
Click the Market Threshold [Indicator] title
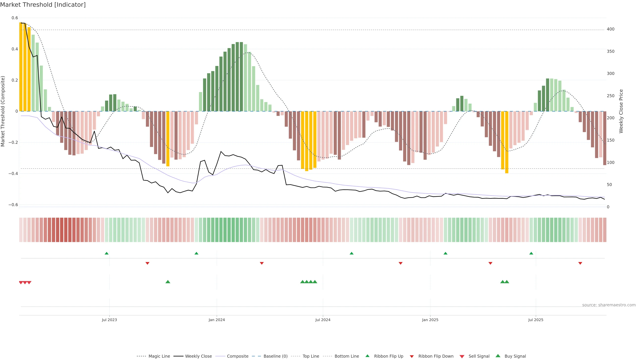click(x=43, y=5)
